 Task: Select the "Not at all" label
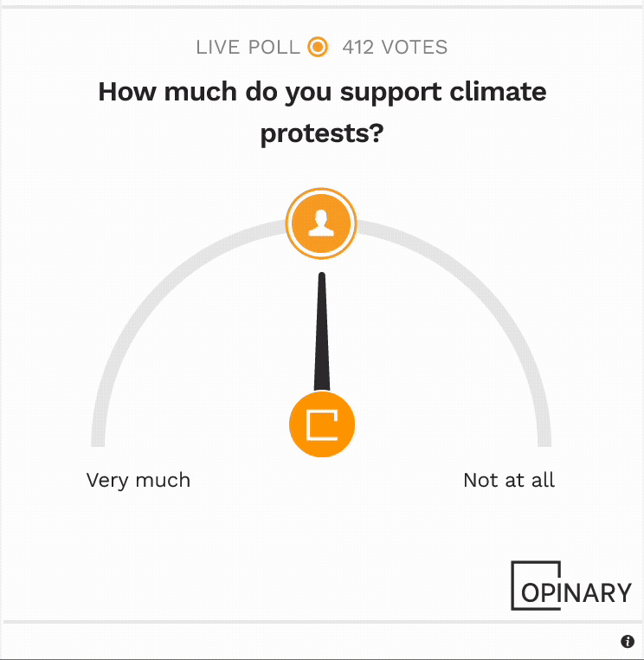509,480
